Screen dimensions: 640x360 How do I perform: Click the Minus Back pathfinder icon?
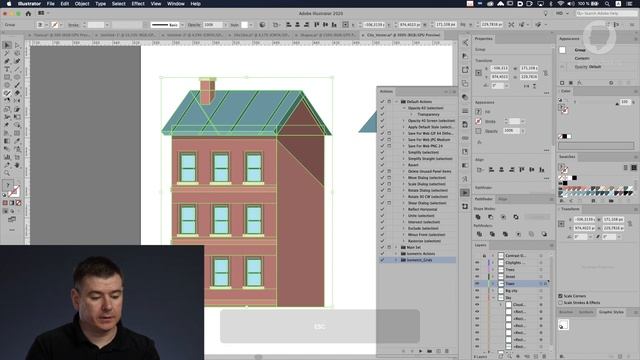(544, 234)
